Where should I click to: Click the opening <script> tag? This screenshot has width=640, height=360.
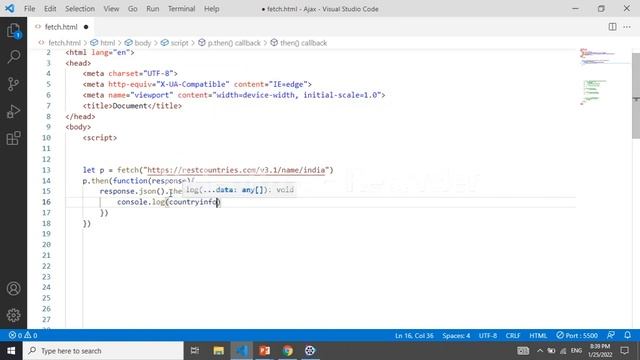pos(100,138)
